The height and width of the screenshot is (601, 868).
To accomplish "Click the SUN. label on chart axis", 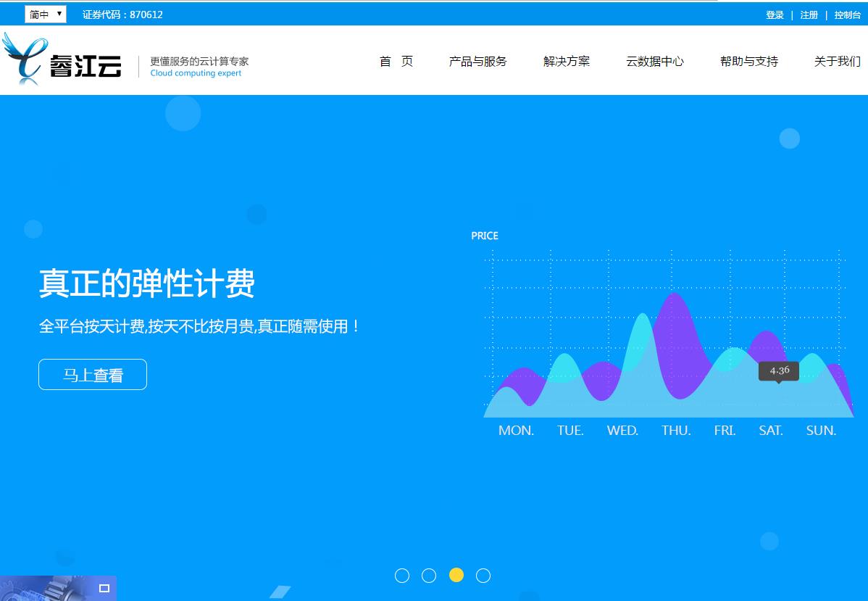I will [821, 431].
